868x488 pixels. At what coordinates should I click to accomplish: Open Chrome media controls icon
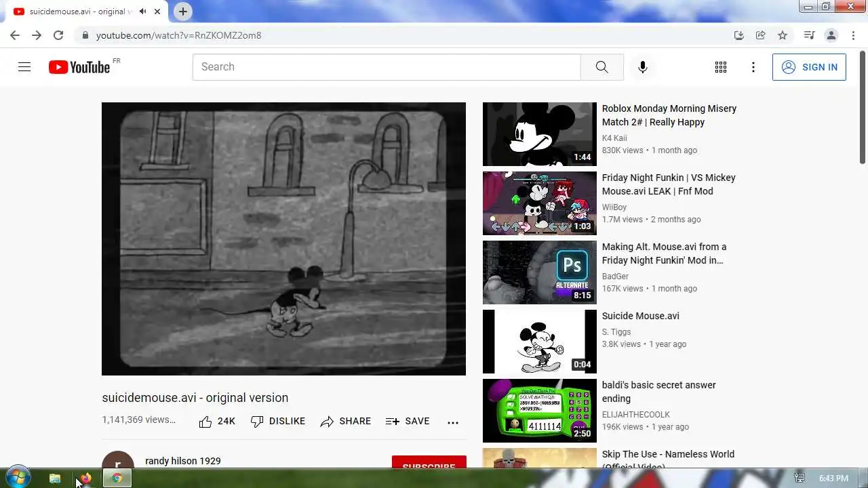809,35
